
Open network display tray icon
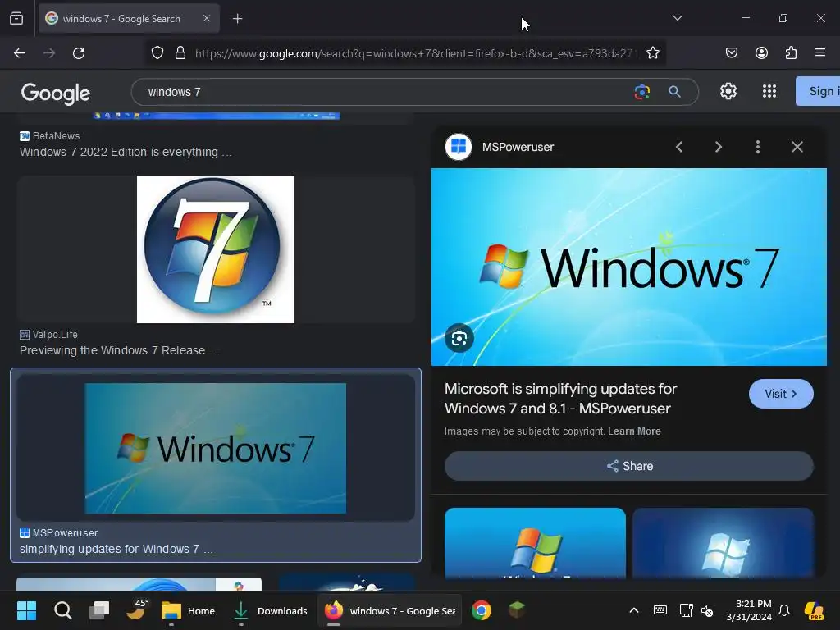[687, 610]
